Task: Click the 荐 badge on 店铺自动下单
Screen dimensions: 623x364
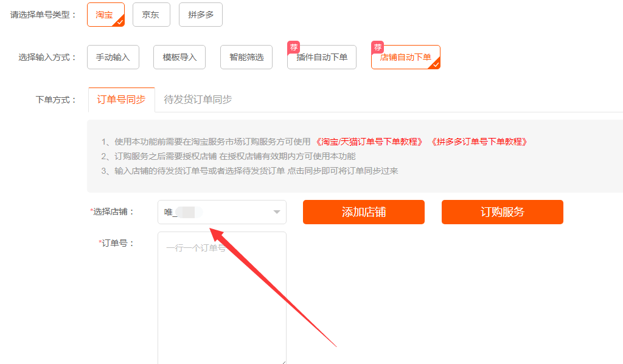Action: [x=377, y=47]
